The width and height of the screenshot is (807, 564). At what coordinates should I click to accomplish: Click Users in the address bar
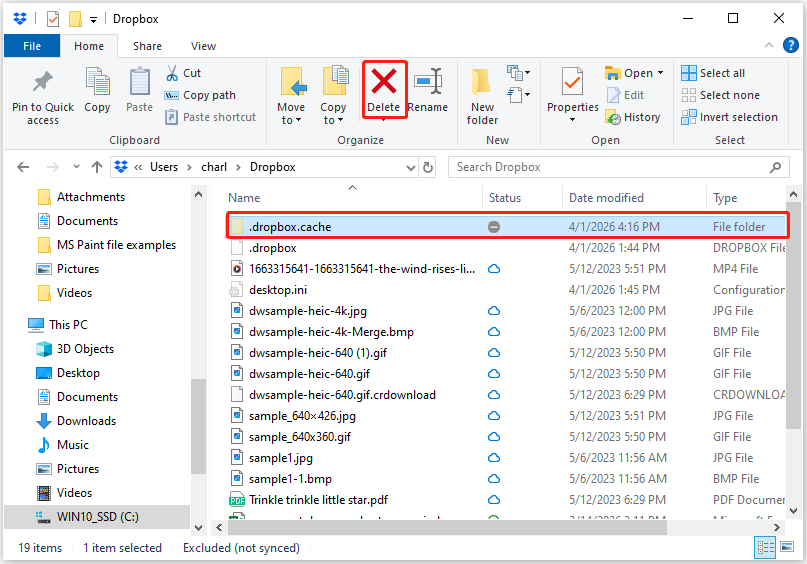164,167
